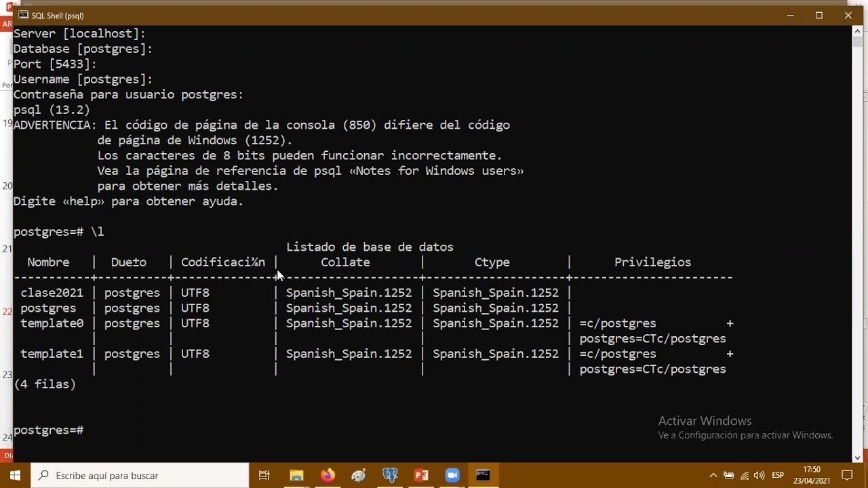Click the '(4 filas)' row count
This screenshot has height=488, width=868.
(45, 384)
